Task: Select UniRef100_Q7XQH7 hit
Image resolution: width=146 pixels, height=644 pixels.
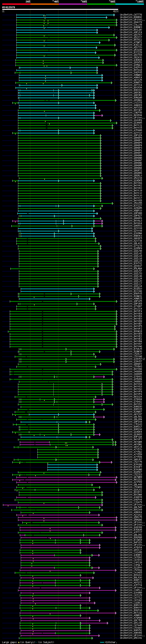Action: pos(131,306)
